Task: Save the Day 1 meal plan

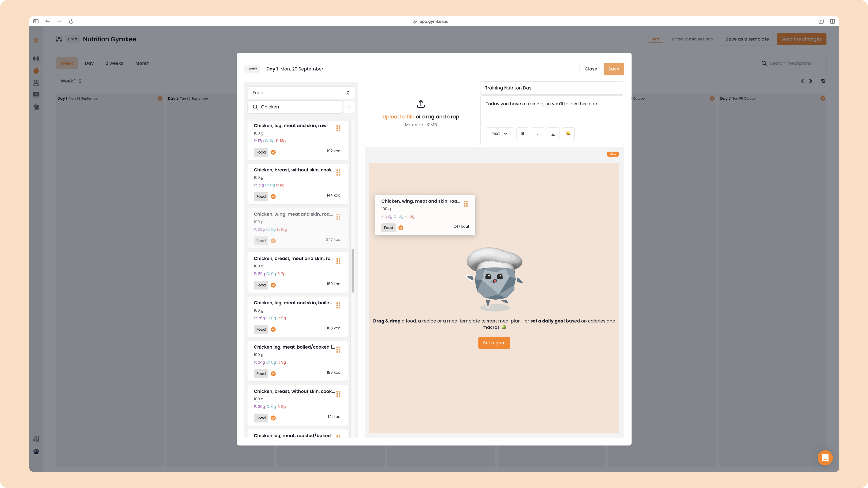Action: 613,69
